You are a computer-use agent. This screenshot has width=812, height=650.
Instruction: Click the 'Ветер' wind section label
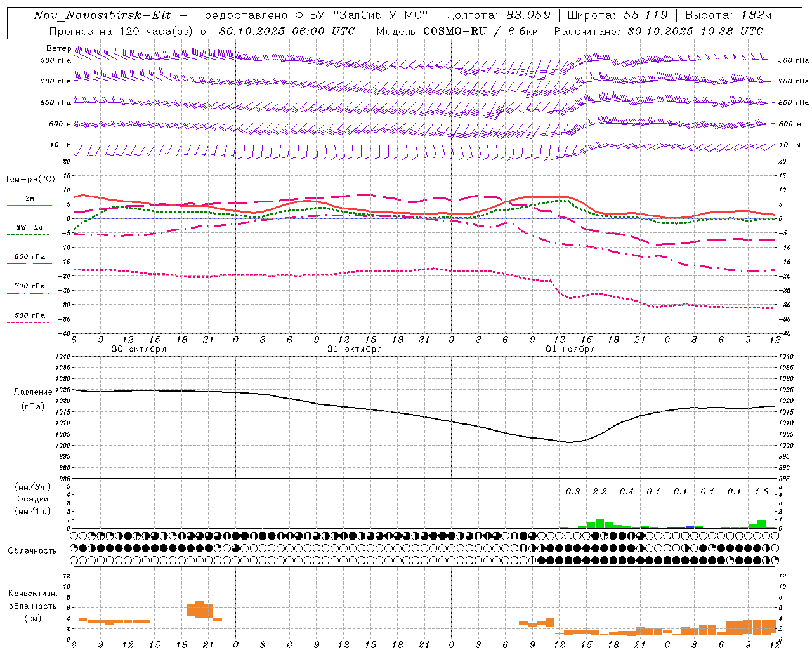coord(58,48)
